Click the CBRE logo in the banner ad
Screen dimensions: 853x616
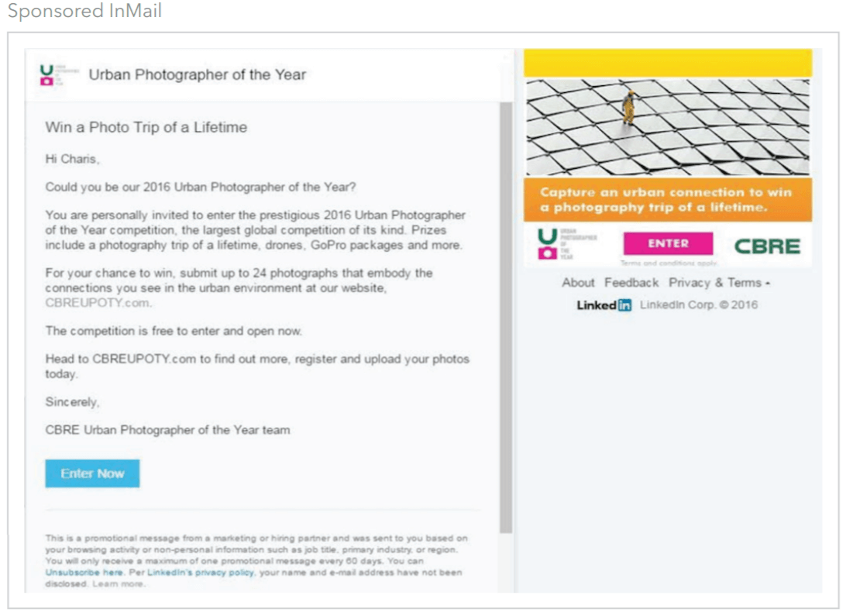point(767,246)
